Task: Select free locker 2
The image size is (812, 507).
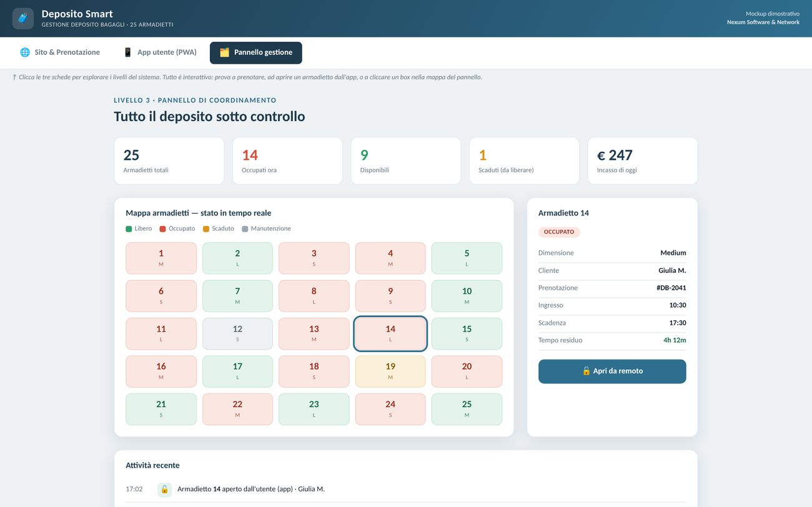Action: [237, 258]
